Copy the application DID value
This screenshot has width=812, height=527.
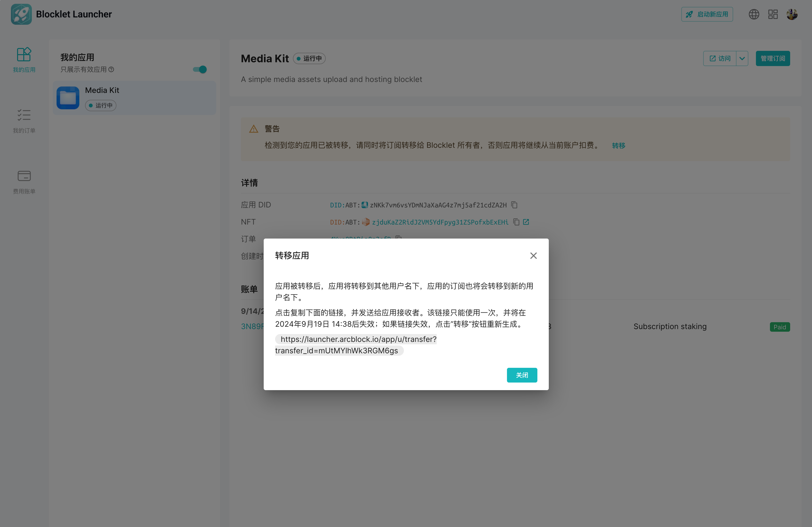(514, 205)
